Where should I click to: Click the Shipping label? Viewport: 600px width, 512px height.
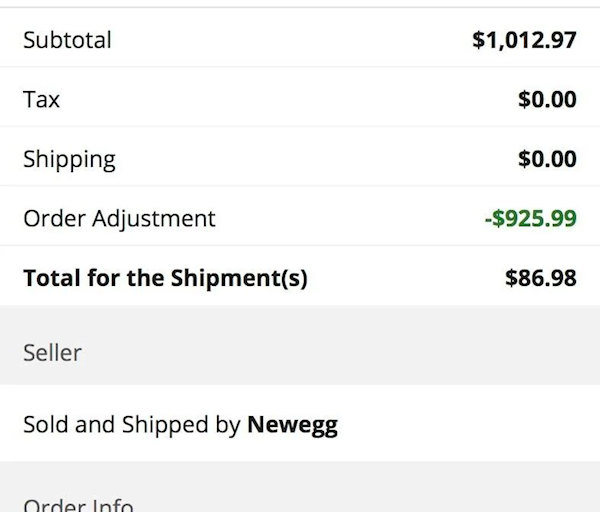(69, 159)
